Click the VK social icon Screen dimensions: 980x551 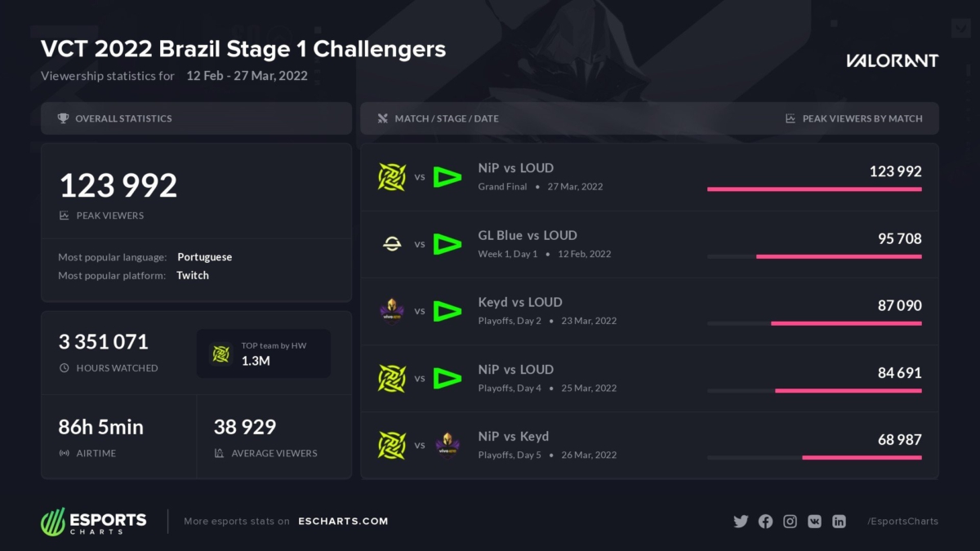click(x=814, y=522)
